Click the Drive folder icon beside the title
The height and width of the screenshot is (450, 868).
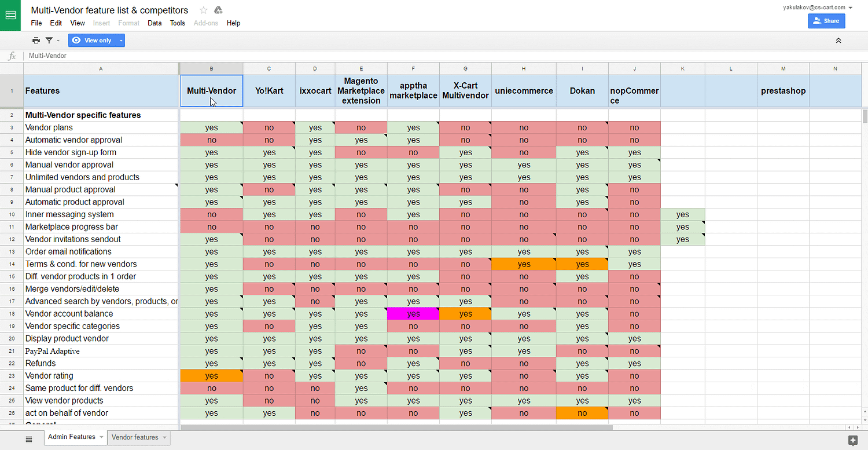tap(218, 10)
